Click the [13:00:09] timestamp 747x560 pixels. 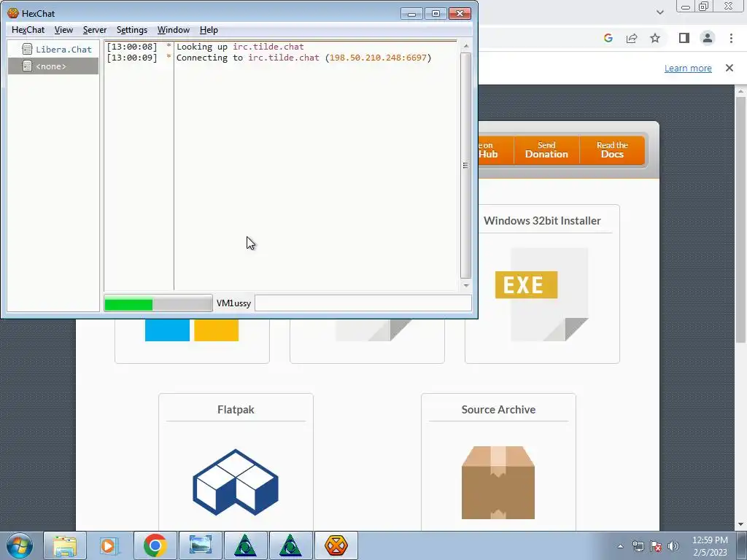132,58
